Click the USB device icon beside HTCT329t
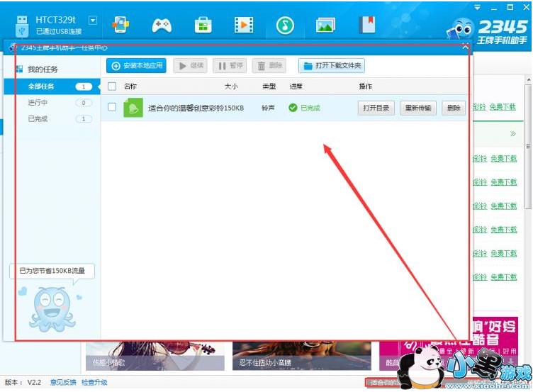533x392 pixels. click(x=22, y=26)
